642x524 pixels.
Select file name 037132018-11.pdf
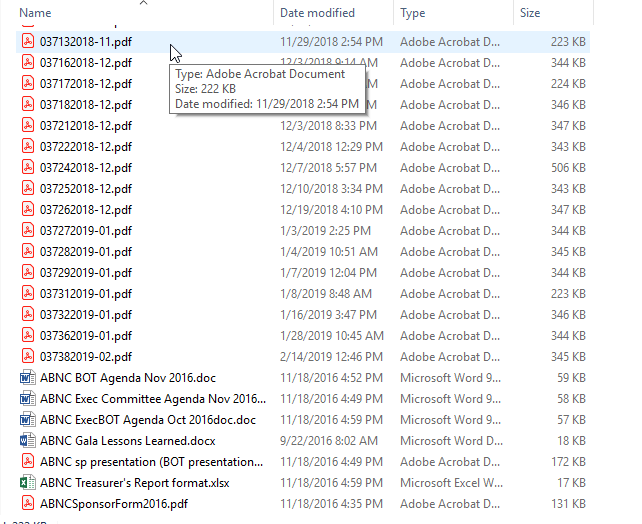pyautogui.click(x=86, y=42)
